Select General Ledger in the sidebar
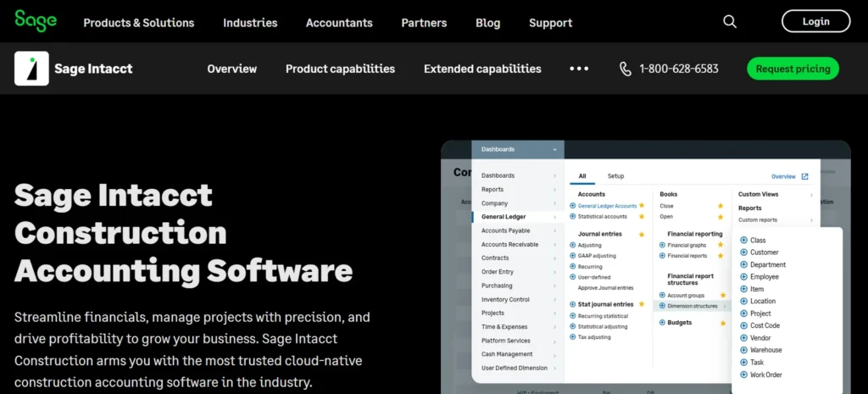This screenshot has width=868, height=394. tap(504, 217)
